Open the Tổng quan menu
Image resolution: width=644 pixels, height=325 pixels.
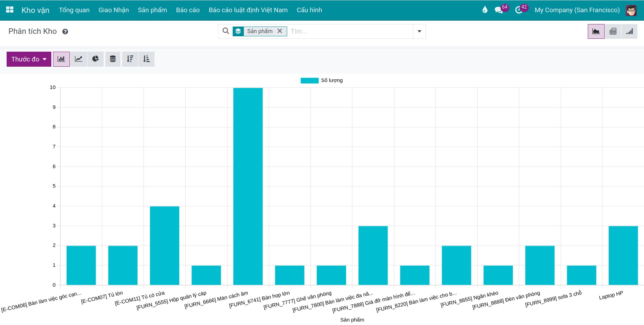(74, 10)
